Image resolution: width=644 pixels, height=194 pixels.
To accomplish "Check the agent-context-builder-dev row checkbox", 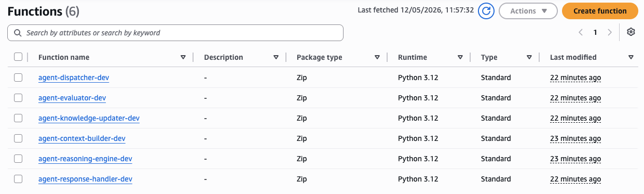I will pyautogui.click(x=18, y=138).
